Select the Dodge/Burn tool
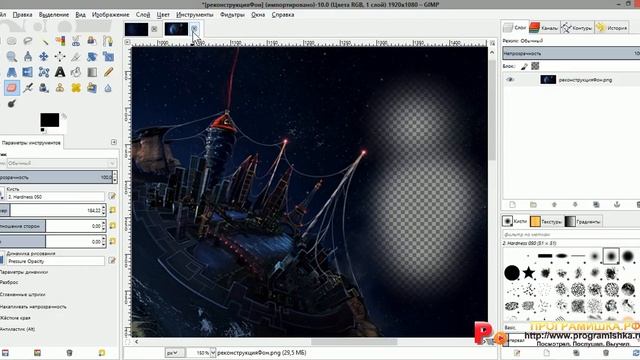Screen dimensions: 640x360 tap(12, 104)
